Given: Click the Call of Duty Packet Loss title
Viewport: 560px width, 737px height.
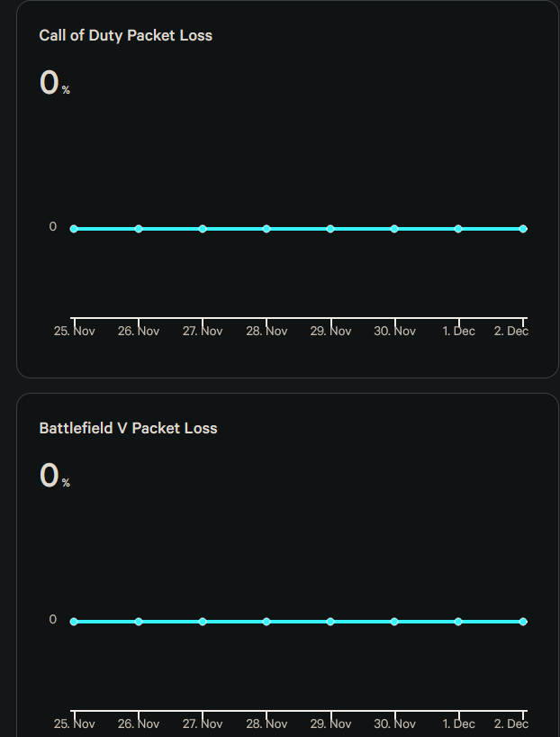Looking at the screenshot, I should point(126,36).
